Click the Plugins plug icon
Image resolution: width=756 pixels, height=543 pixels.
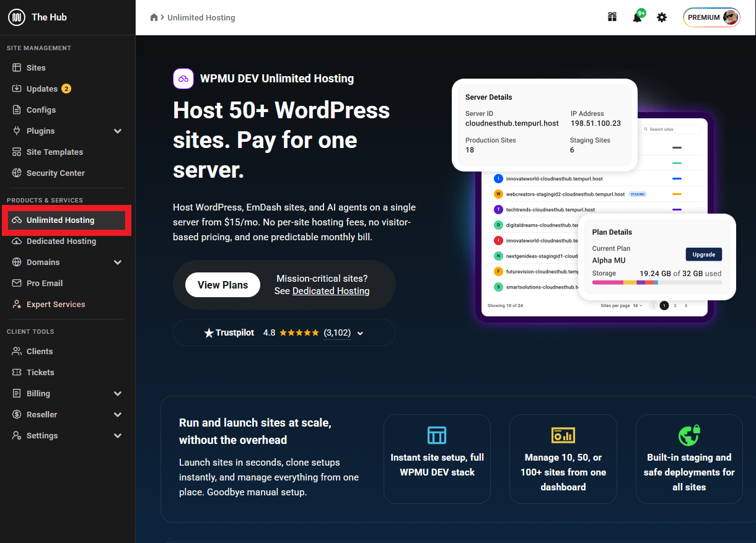pos(17,131)
